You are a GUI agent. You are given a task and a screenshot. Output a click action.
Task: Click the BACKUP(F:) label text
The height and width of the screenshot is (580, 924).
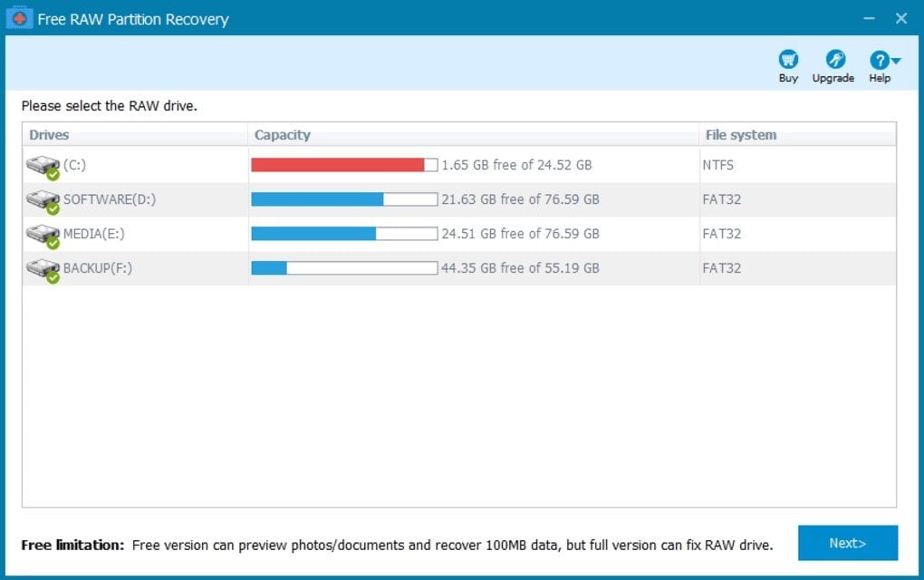click(98, 268)
